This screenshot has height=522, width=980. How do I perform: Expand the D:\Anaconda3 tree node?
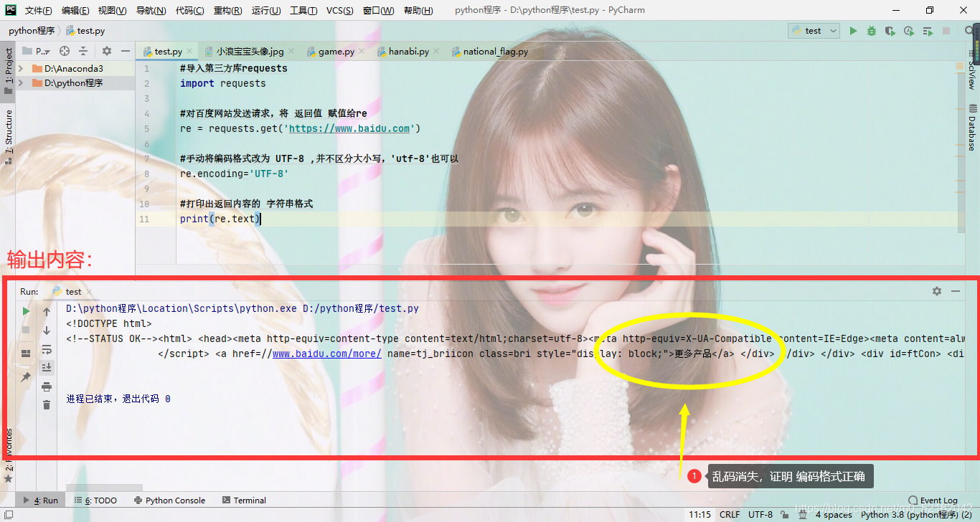coord(21,69)
